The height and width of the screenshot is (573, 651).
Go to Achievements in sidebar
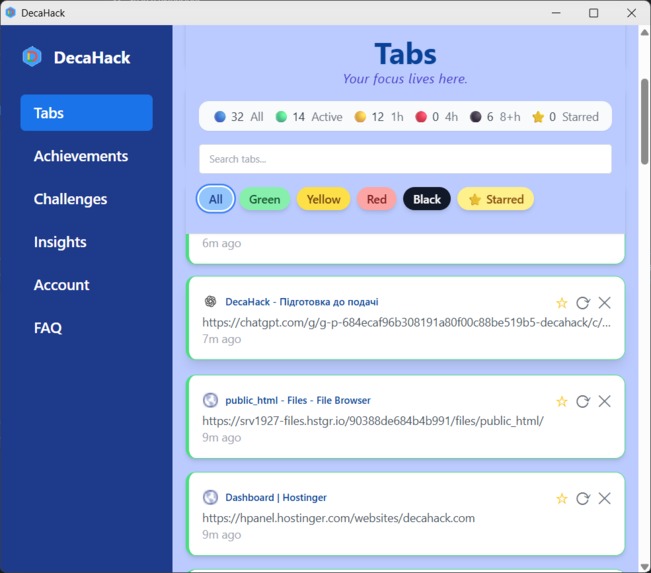[81, 156]
